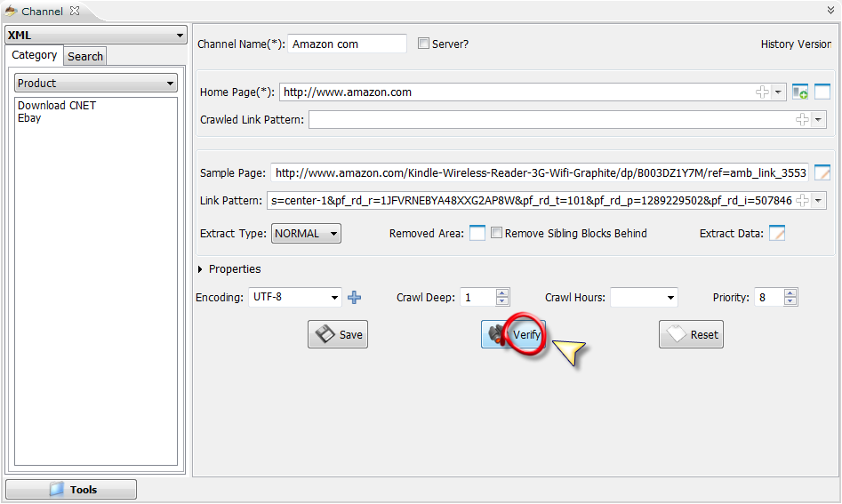Enable the Server? checkbox
Screen dimensions: 842x504
[x=423, y=44]
